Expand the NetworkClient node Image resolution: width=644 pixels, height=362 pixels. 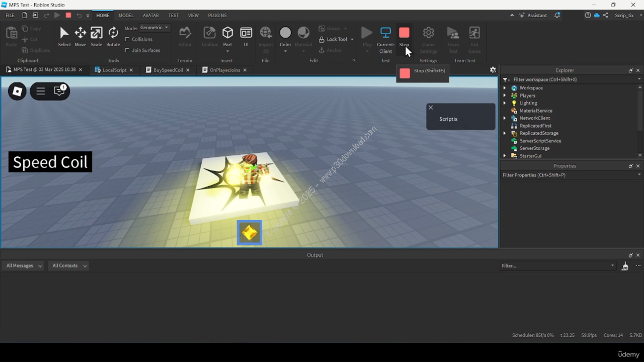(505, 118)
